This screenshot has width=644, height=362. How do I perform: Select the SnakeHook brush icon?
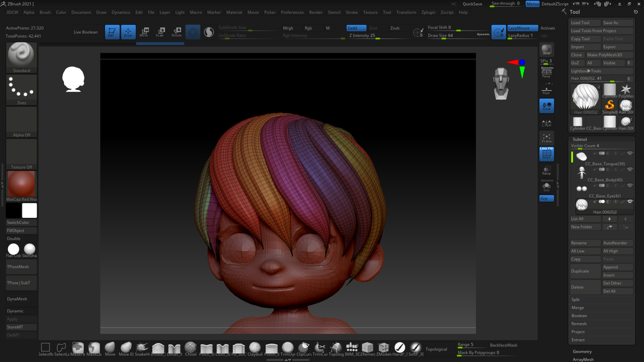142,349
